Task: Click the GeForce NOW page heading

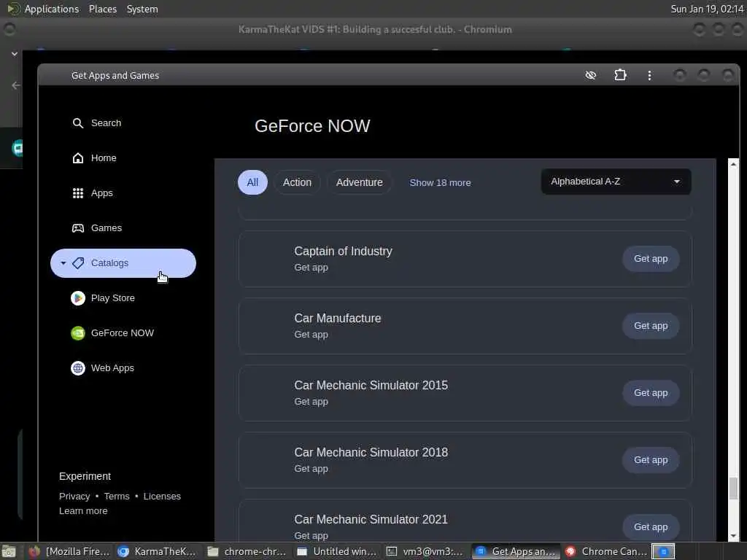Action: pos(312,126)
